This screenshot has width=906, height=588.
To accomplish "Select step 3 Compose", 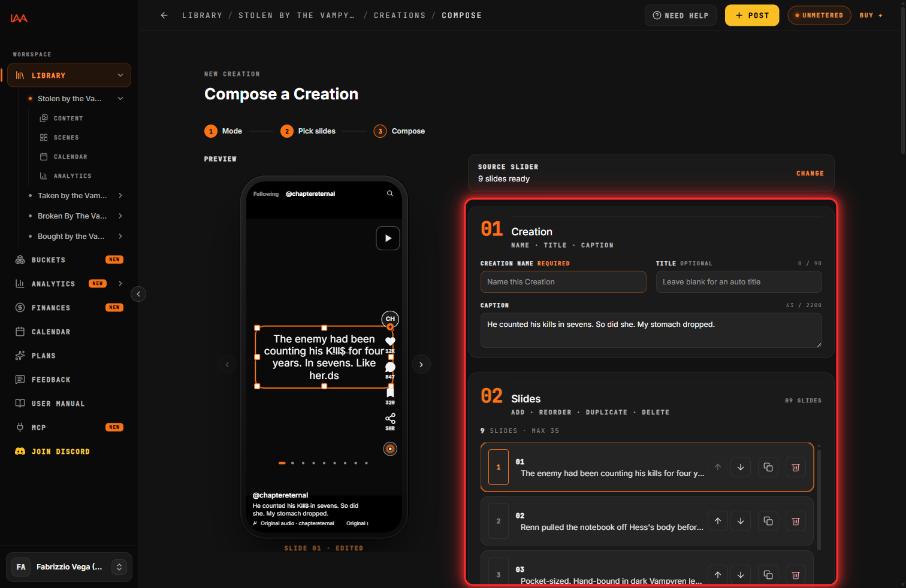I will (x=400, y=131).
